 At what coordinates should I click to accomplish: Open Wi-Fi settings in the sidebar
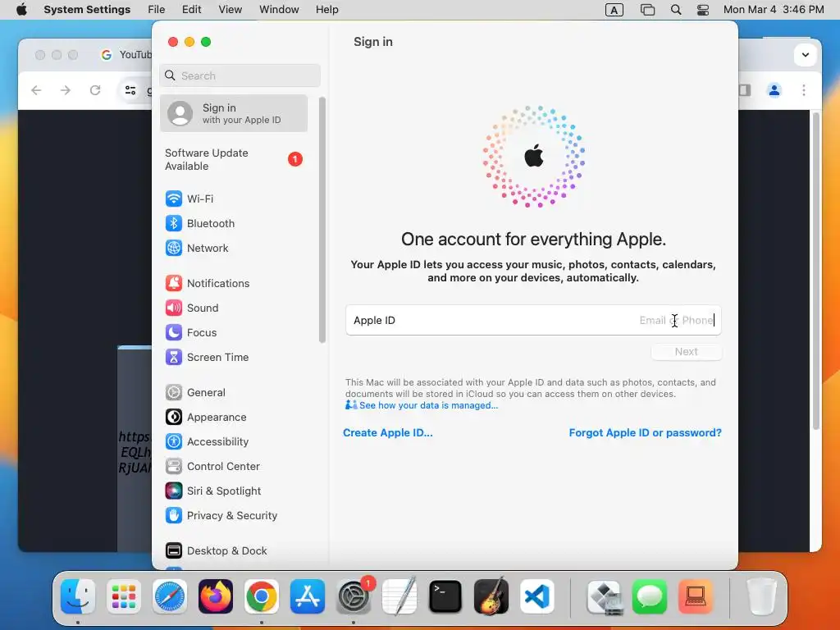click(x=189, y=199)
